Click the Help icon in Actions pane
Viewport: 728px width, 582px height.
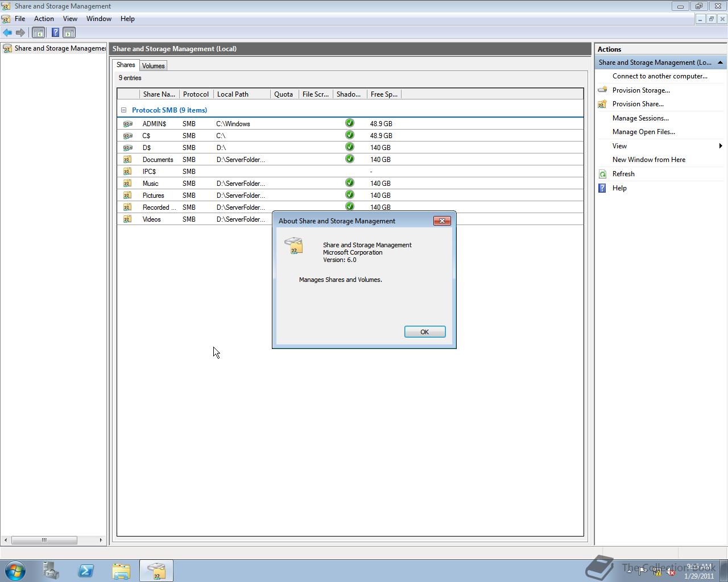(602, 188)
